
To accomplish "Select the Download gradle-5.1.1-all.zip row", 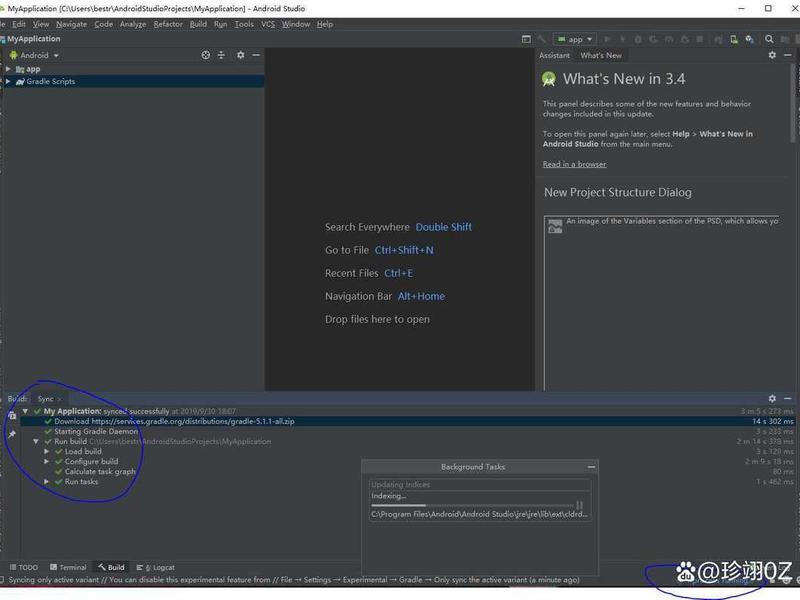I will pyautogui.click(x=408, y=421).
